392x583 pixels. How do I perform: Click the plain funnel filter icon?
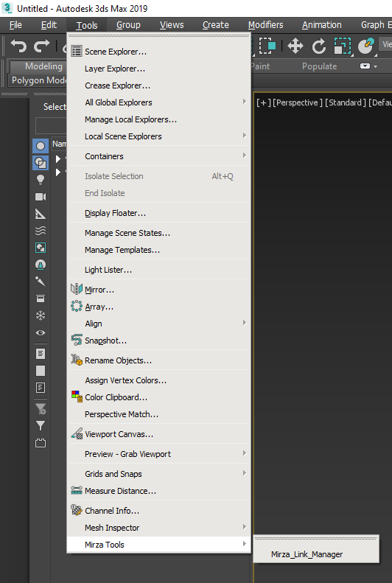(41, 426)
